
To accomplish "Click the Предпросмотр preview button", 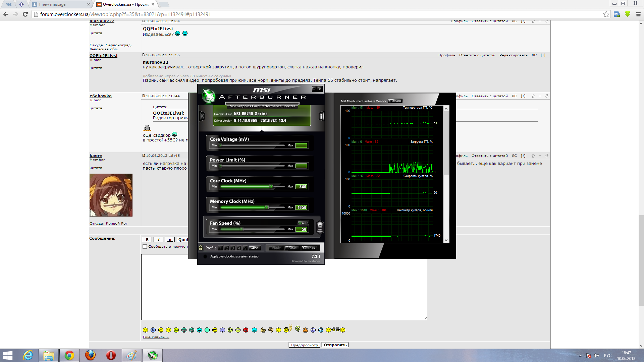I will [304, 345].
